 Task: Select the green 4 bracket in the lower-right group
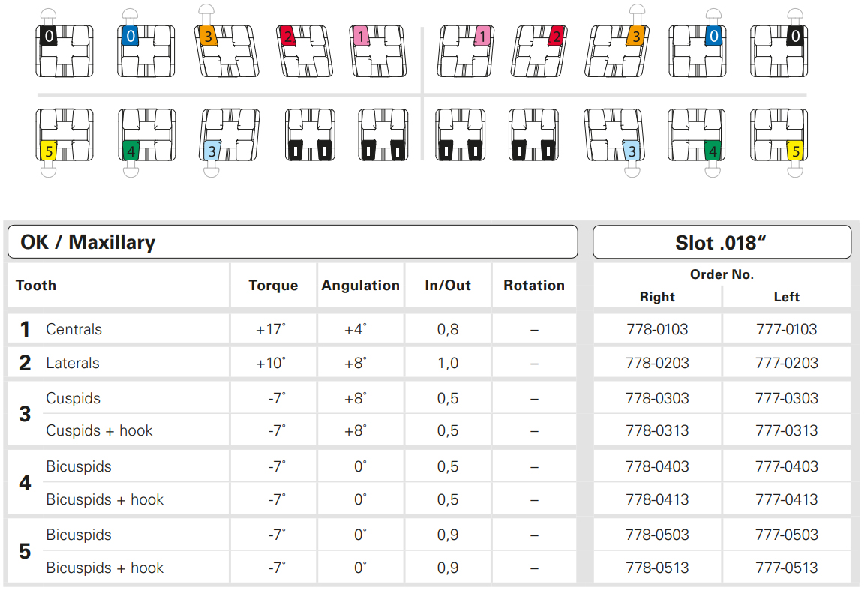point(696,135)
